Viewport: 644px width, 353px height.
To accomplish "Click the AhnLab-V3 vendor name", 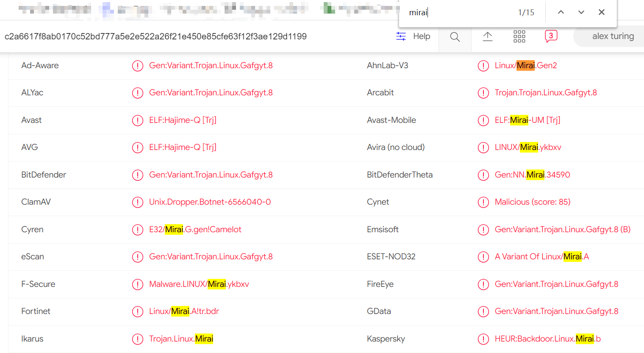I will (388, 66).
